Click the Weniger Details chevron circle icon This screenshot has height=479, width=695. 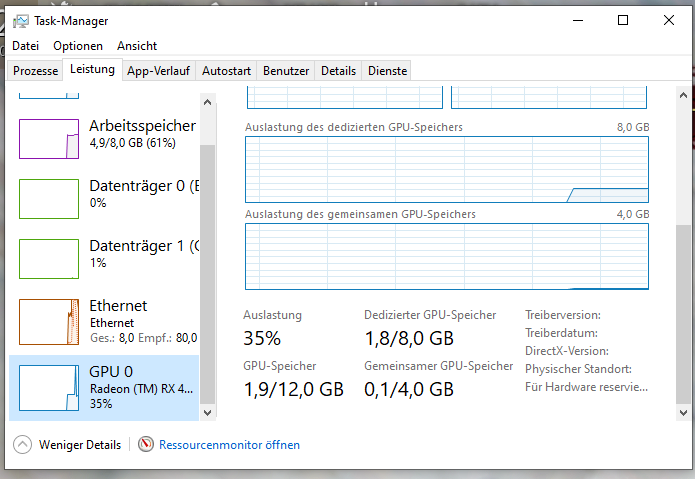[x=22, y=444]
